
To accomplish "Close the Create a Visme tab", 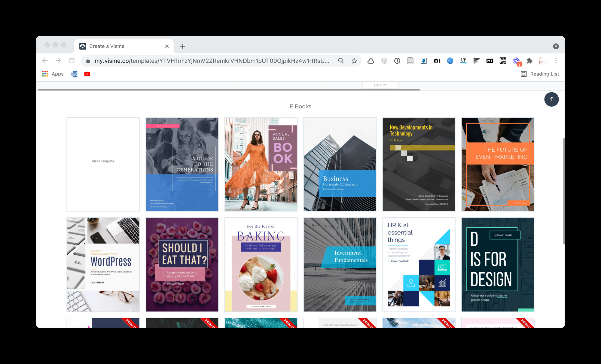I will [167, 46].
